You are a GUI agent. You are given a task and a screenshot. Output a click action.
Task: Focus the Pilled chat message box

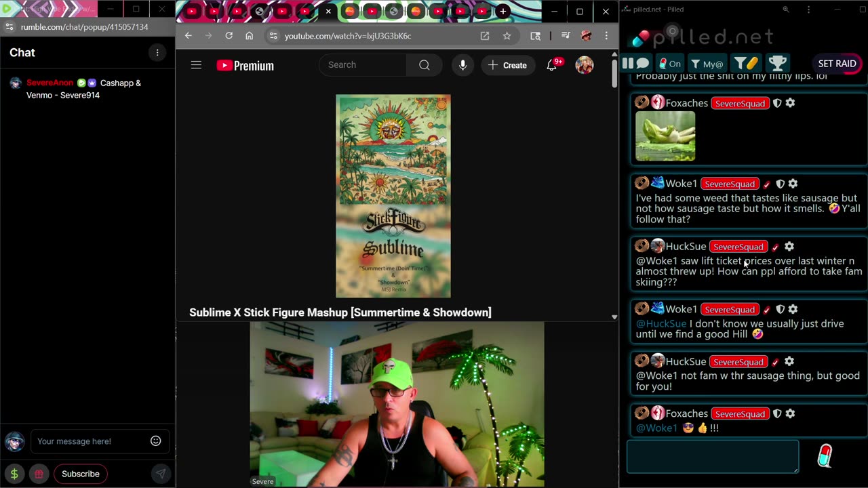(713, 456)
